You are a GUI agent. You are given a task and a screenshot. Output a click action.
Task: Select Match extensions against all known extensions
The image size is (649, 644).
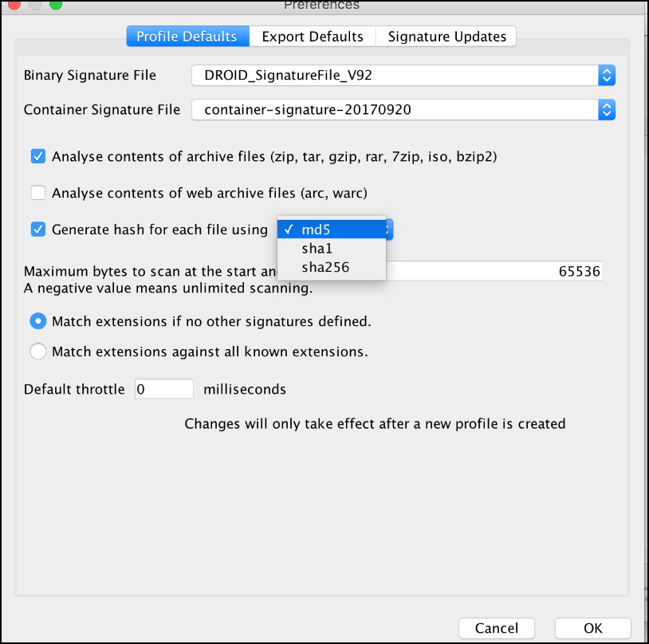pyautogui.click(x=37, y=351)
